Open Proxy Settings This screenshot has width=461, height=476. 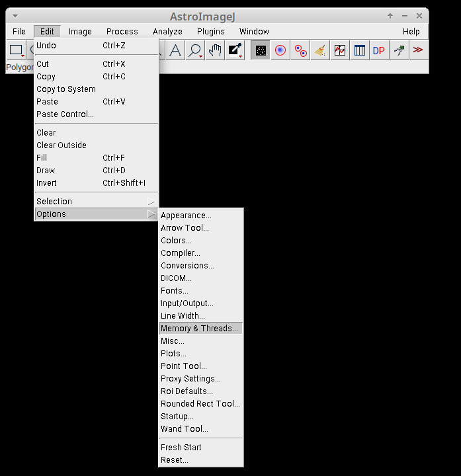(x=201, y=379)
